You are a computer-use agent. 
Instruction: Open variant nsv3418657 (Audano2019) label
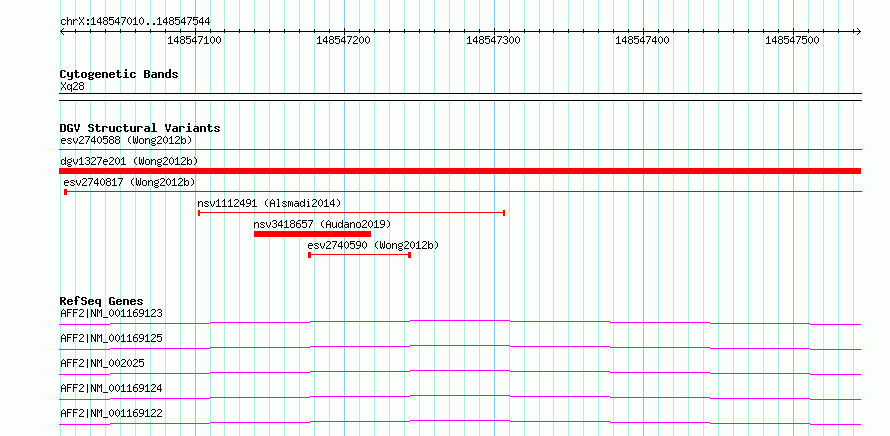click(x=322, y=224)
